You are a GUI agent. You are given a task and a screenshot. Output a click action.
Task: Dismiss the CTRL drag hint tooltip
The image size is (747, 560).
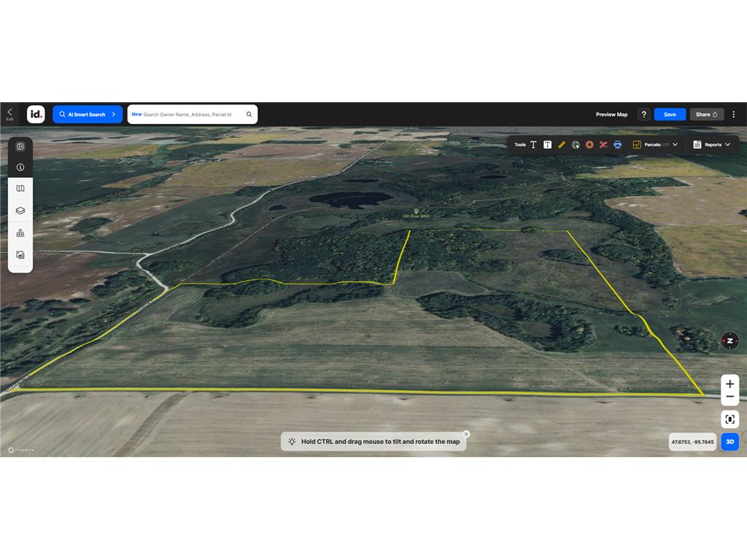(466, 434)
